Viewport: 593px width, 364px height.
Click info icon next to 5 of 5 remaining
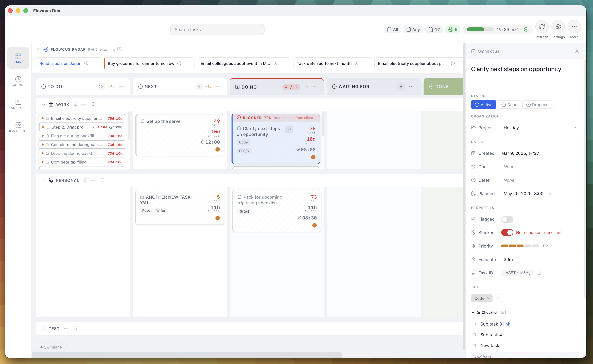(119, 49)
